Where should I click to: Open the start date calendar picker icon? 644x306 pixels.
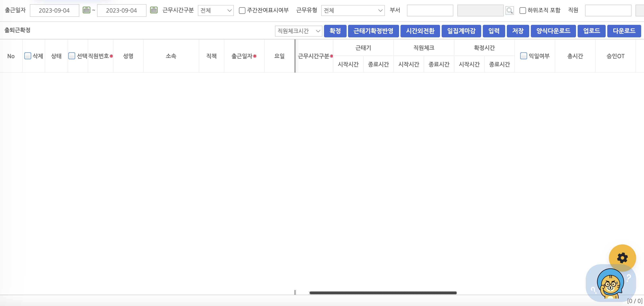pyautogui.click(x=87, y=10)
